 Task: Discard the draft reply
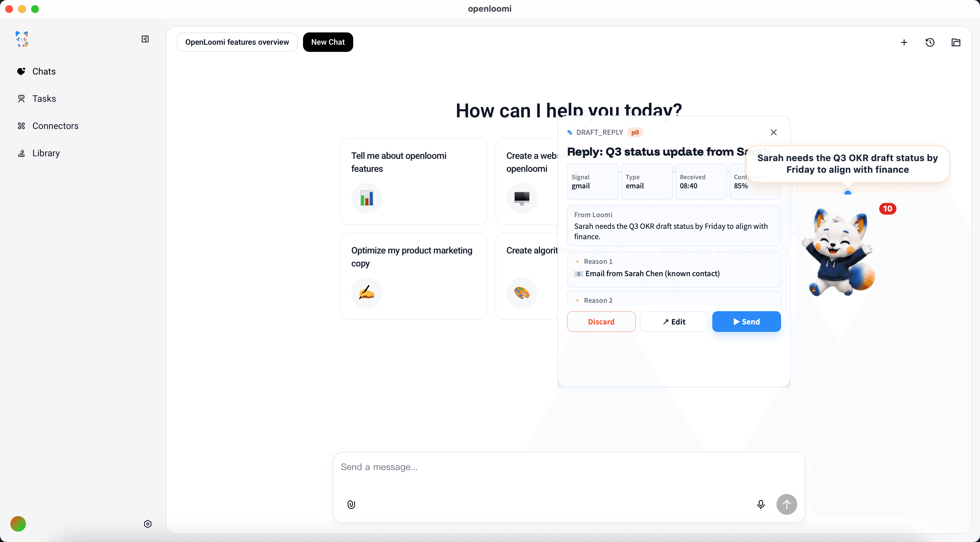click(x=601, y=322)
